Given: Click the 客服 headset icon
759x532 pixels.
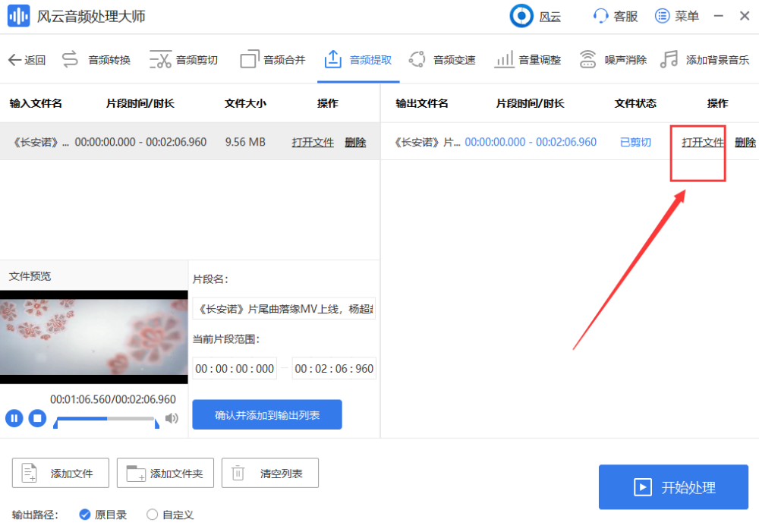Looking at the screenshot, I should coord(600,16).
